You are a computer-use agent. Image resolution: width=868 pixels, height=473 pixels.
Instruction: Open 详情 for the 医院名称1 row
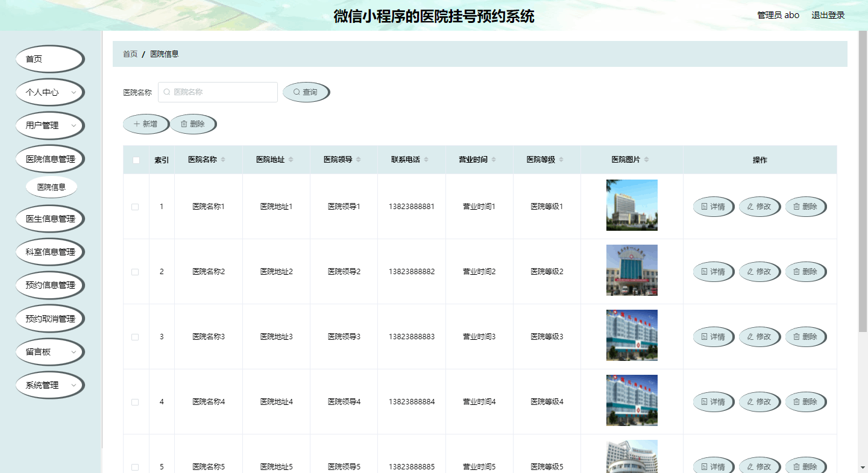[713, 207]
